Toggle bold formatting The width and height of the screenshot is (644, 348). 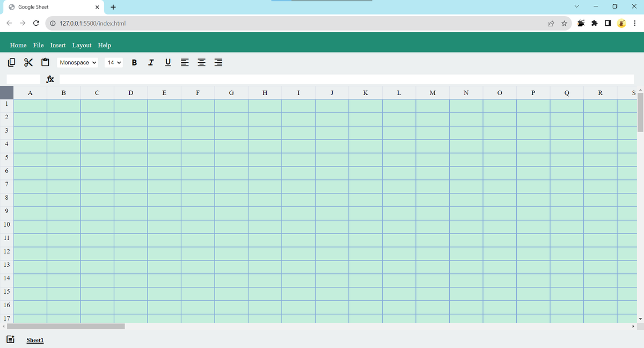tap(134, 62)
